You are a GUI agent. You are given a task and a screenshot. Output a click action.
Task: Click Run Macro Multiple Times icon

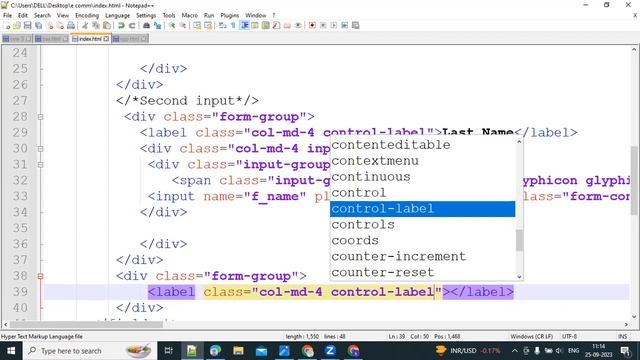click(344, 25)
